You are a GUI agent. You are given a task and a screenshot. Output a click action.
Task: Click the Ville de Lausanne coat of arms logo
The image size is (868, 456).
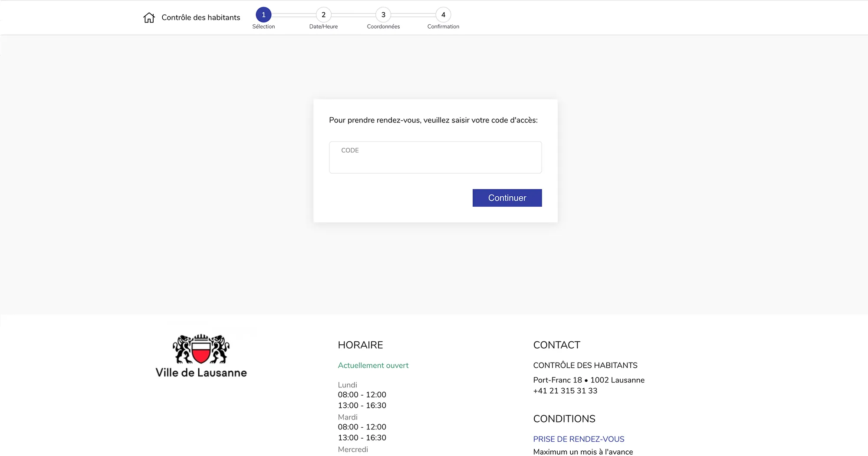(x=201, y=350)
